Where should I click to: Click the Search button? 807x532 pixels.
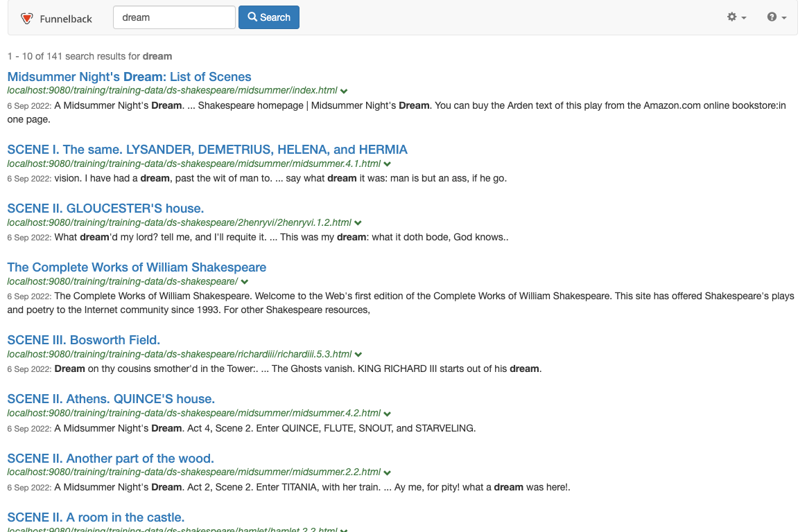coord(268,17)
